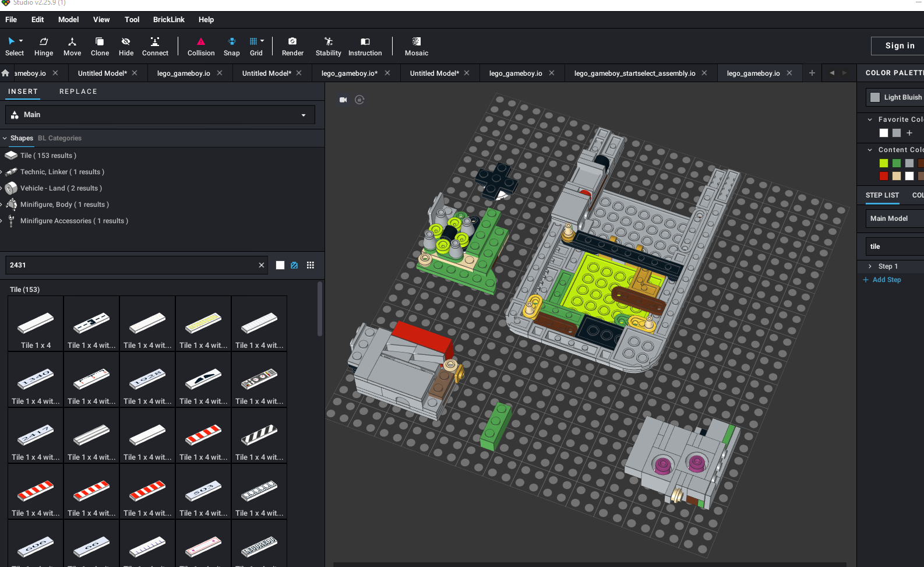Pick the lime green content color swatch
This screenshot has height=567, width=924.
(884, 163)
